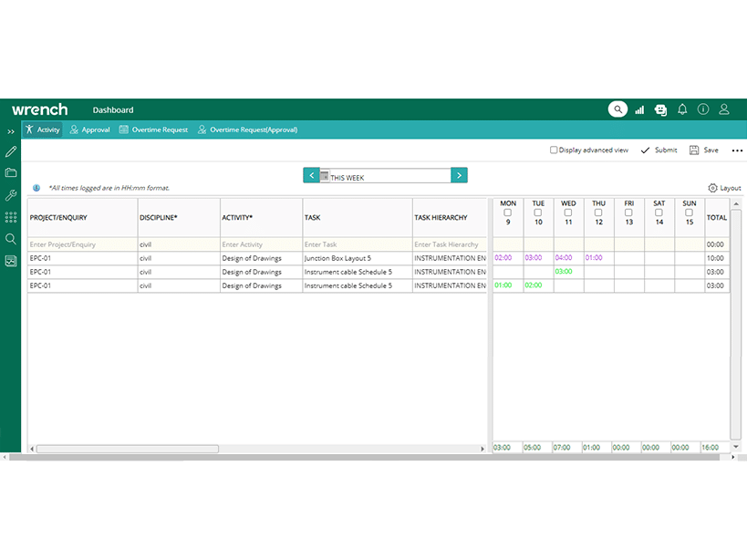Select the pencil edit icon in sidebar
The width and height of the screenshot is (747, 560).
[x=10, y=151]
